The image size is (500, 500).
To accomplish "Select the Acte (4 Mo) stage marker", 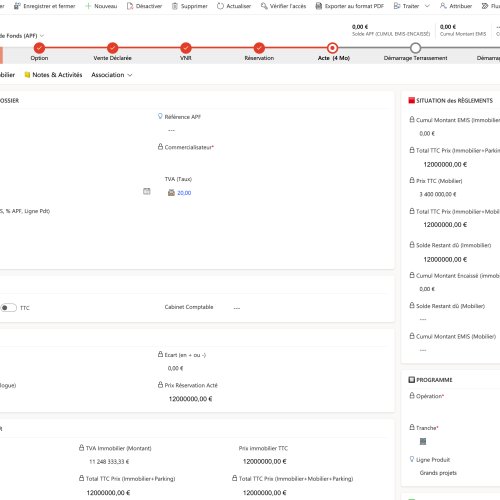I will (x=332, y=48).
